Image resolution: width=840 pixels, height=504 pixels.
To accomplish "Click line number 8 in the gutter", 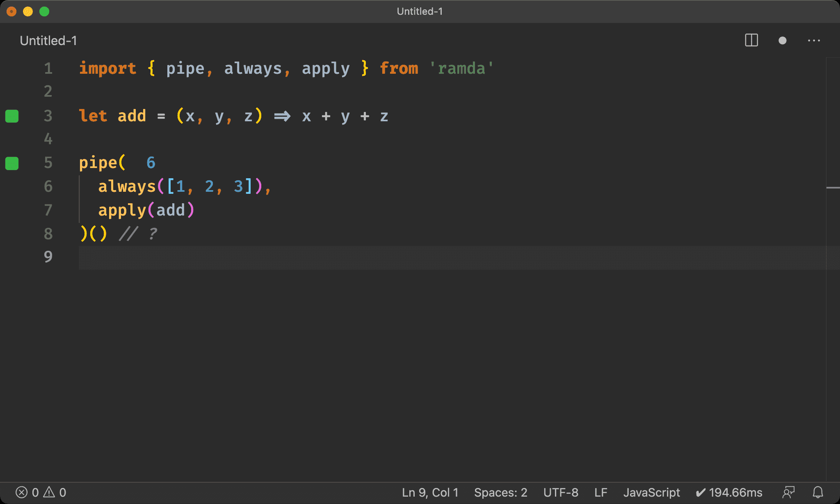I will pos(48,234).
